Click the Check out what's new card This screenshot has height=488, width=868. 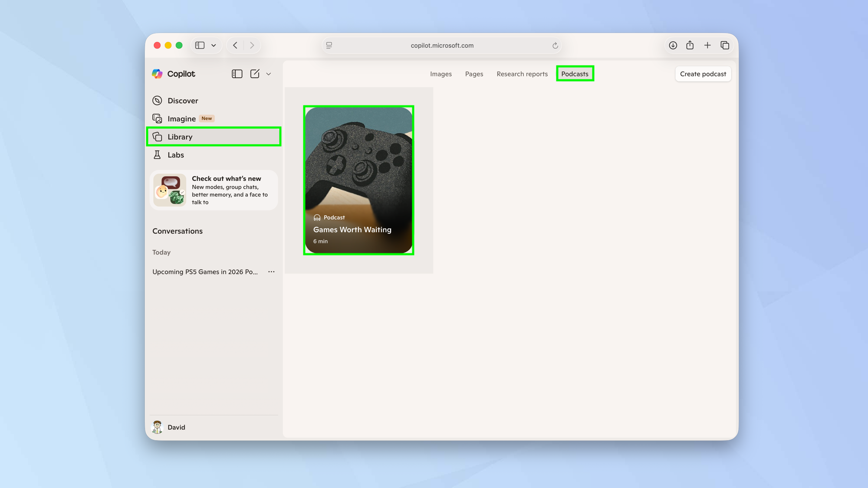(214, 190)
